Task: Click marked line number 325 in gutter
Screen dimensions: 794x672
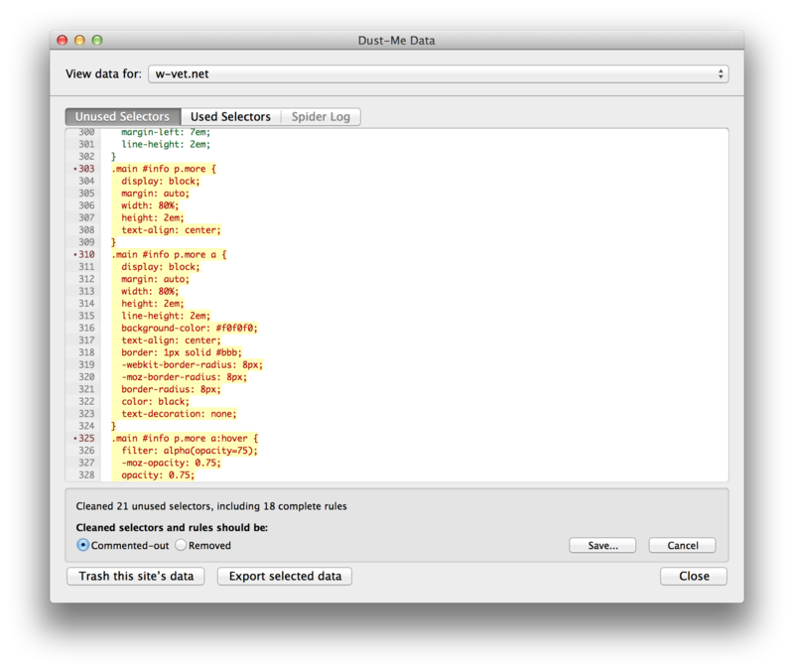Action: pyautogui.click(x=84, y=438)
